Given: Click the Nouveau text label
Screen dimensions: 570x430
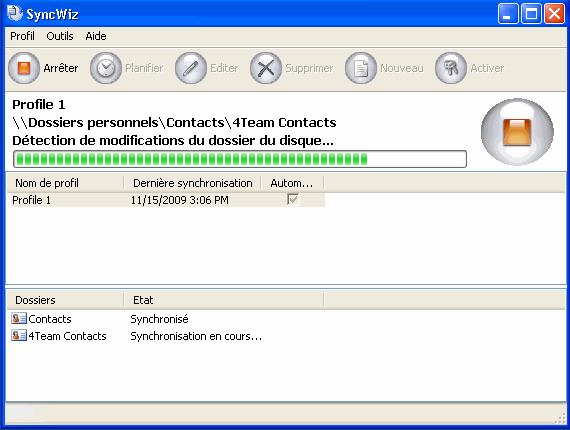Looking at the screenshot, I should [x=402, y=68].
